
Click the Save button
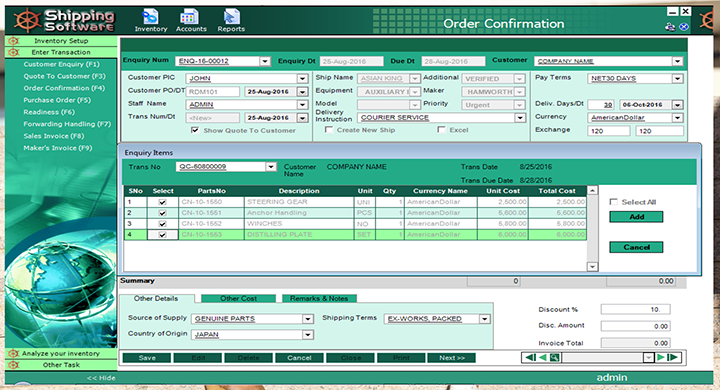tap(147, 358)
